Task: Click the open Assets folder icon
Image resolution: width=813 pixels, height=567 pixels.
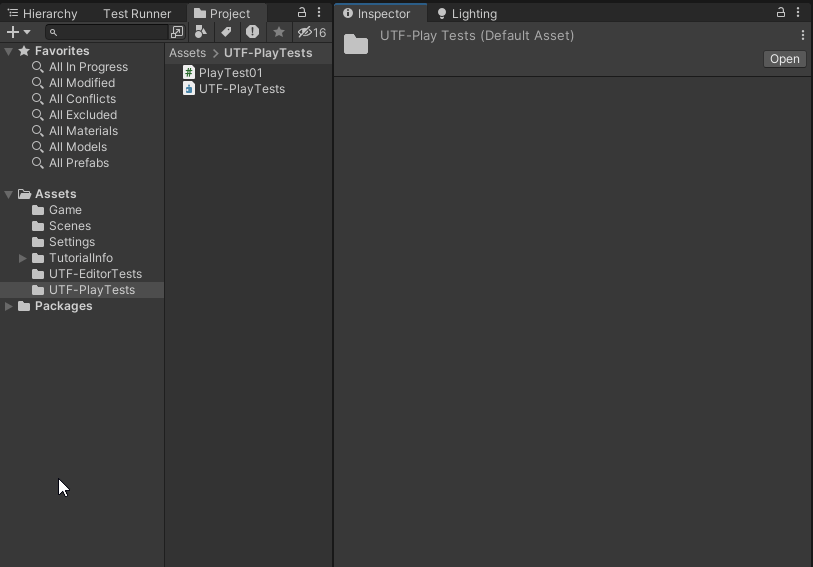Action: coord(24,194)
